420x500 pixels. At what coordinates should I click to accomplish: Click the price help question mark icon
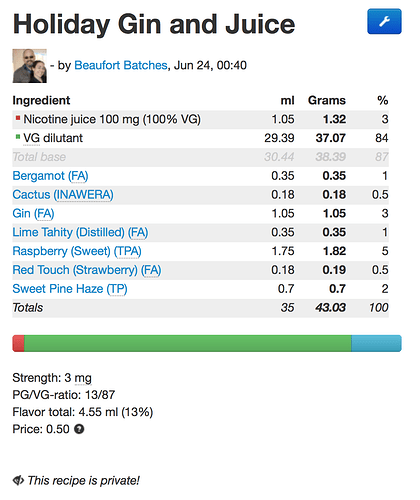click(x=79, y=429)
